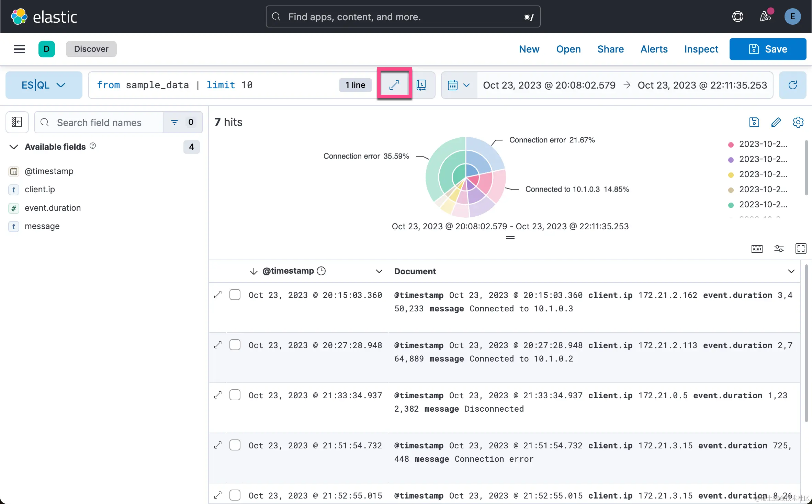
Task: Open chart settings gear icon
Action: [798, 122]
